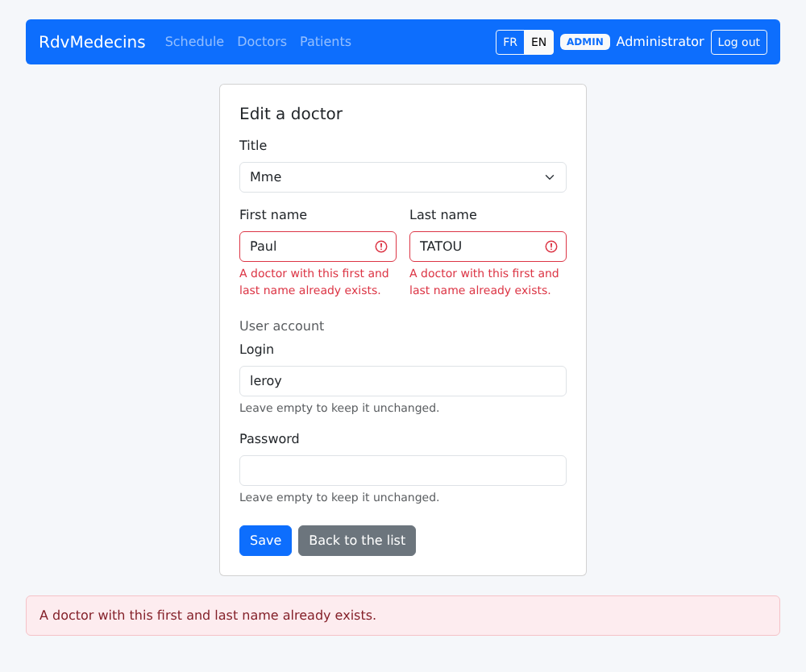806x672 pixels.
Task: Click the Login field containing leroy
Action: pyautogui.click(x=403, y=381)
